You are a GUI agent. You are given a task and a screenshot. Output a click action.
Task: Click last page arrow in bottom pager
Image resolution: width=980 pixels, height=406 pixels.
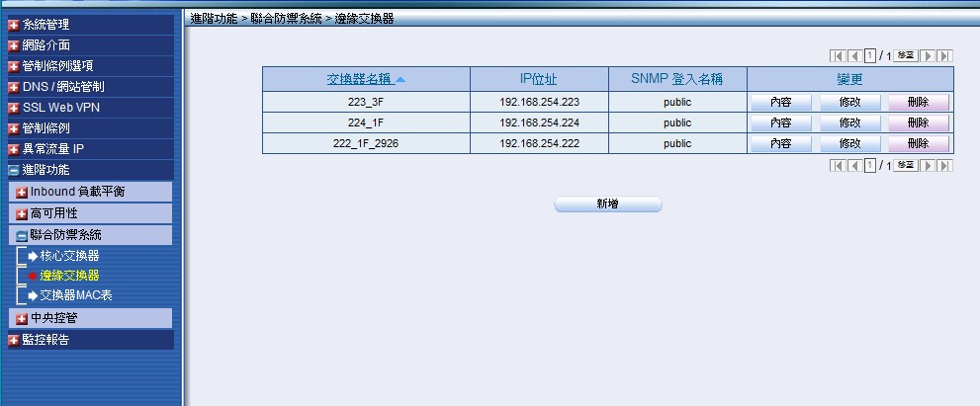(x=945, y=166)
